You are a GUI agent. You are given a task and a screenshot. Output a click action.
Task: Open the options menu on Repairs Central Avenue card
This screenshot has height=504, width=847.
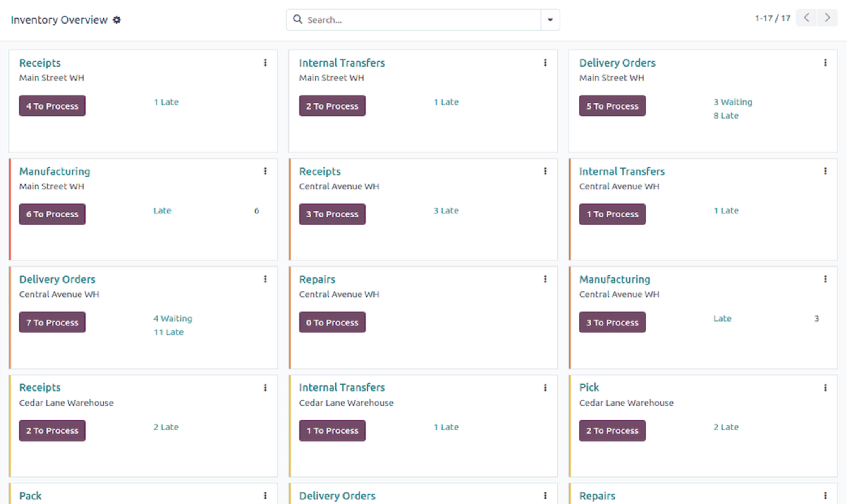[x=545, y=279]
